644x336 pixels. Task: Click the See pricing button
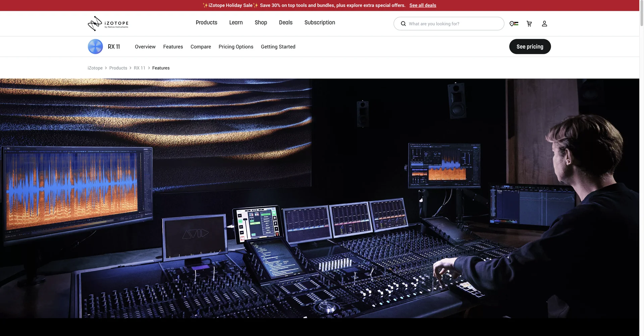click(x=530, y=47)
